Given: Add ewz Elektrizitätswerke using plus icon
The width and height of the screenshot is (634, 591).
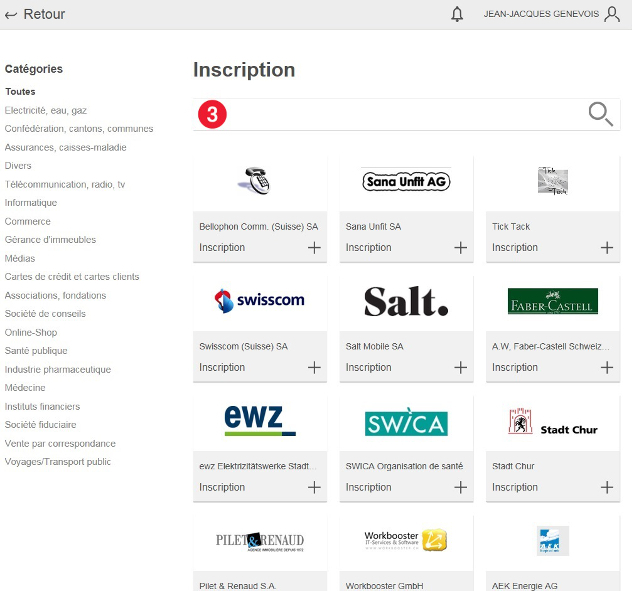Looking at the screenshot, I should [314, 487].
